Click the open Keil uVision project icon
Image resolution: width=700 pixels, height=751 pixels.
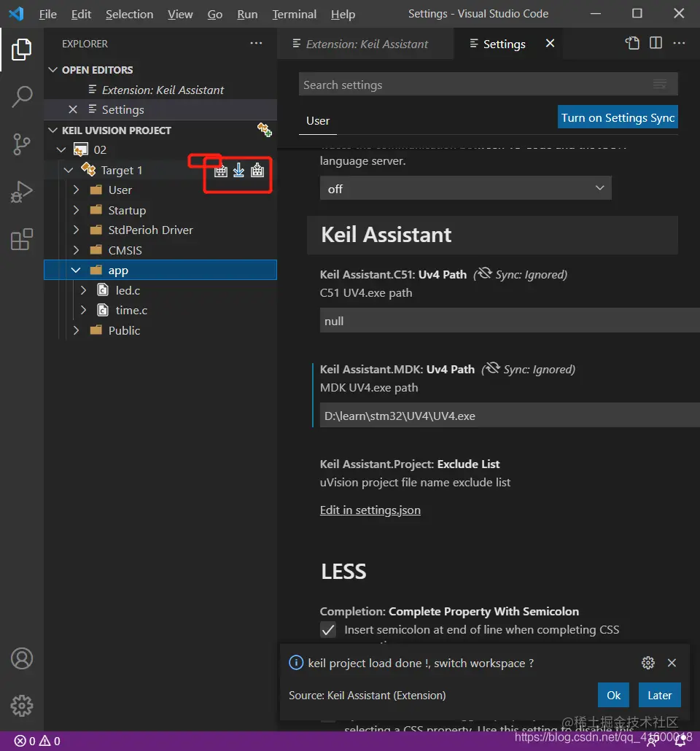[265, 129]
